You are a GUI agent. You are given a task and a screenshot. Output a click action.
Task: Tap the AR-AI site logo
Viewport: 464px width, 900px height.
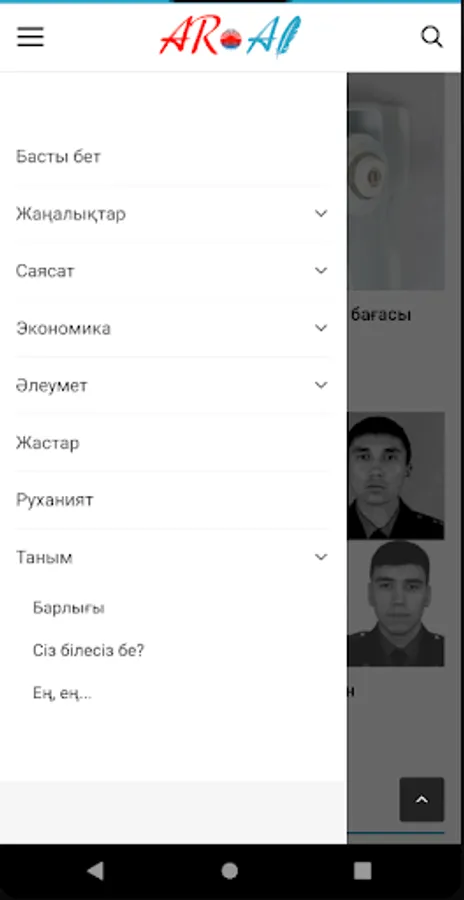click(230, 37)
